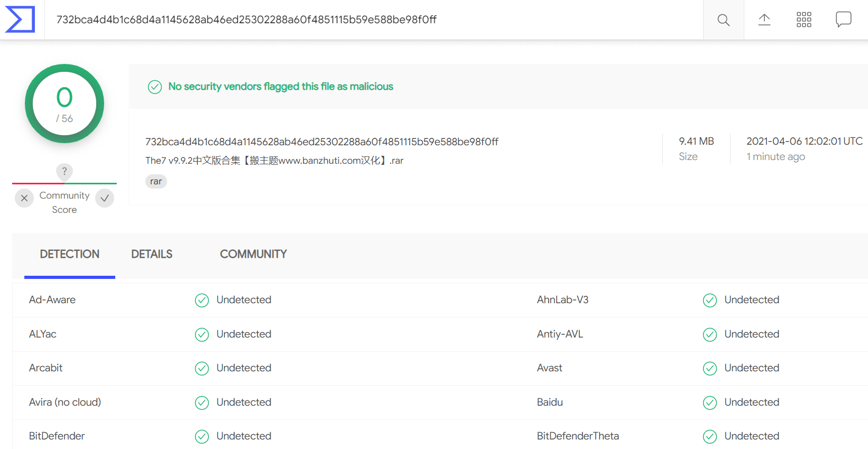
Task: Click the community score question mark icon
Action: [x=64, y=171]
